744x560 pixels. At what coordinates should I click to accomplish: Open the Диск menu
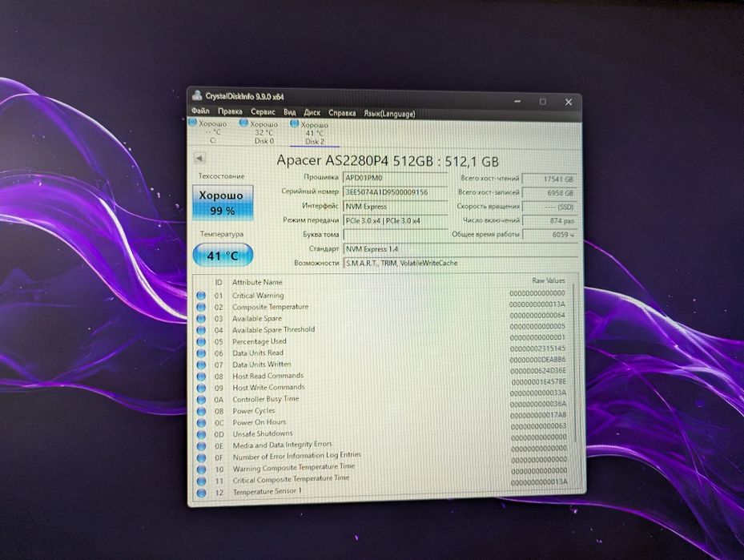coord(312,112)
